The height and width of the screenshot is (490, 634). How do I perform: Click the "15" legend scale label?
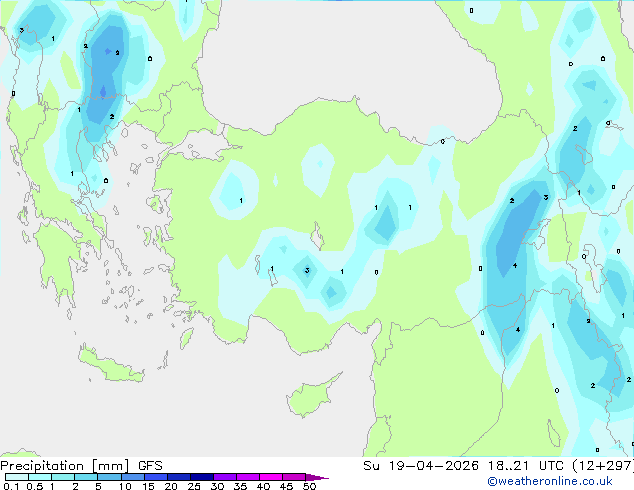[x=148, y=486]
